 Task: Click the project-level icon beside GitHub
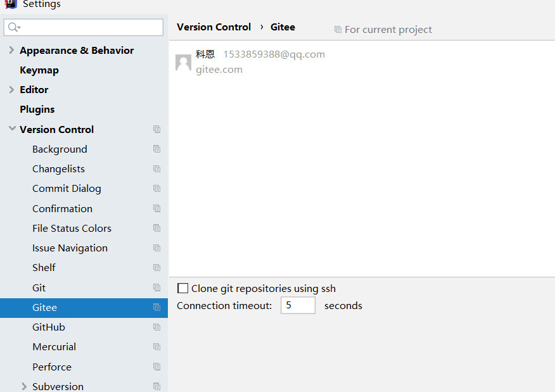pyautogui.click(x=156, y=327)
